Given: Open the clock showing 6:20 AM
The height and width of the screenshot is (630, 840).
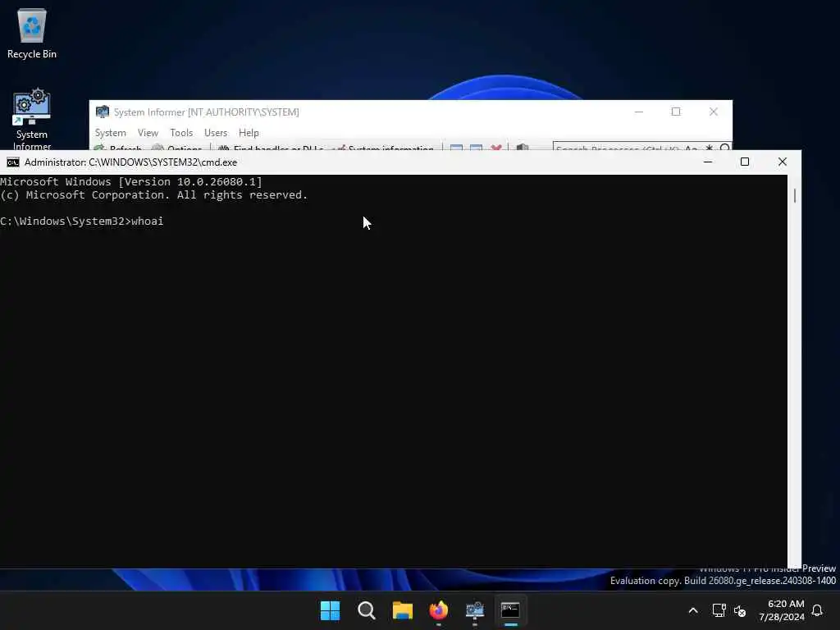Looking at the screenshot, I should pyautogui.click(x=782, y=610).
